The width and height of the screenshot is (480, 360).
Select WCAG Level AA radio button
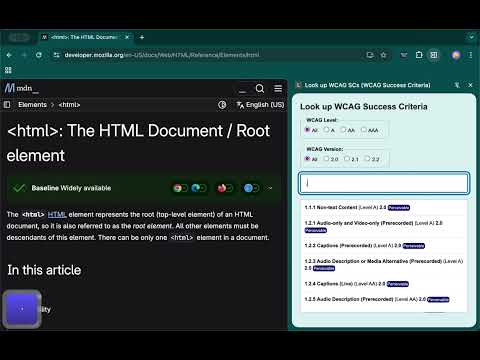pyautogui.click(x=343, y=130)
